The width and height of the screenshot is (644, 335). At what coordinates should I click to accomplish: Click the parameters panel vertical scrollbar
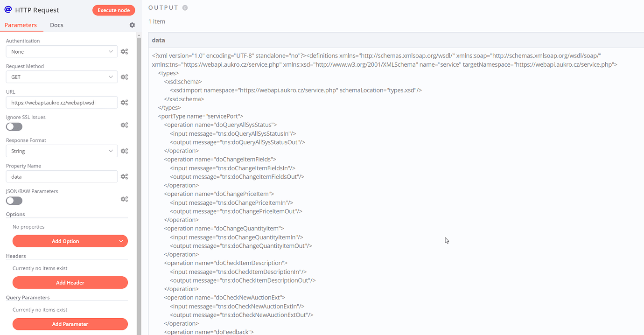pyautogui.click(x=139, y=187)
